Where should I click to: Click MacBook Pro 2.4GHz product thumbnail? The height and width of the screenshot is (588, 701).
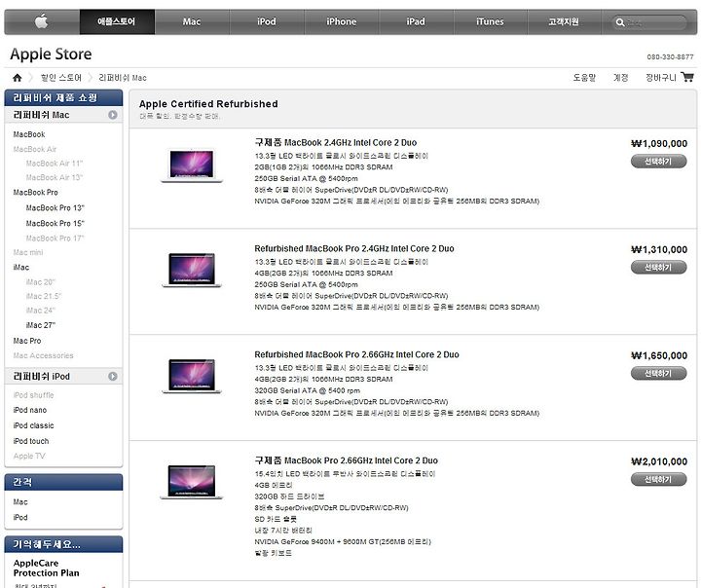(192, 270)
